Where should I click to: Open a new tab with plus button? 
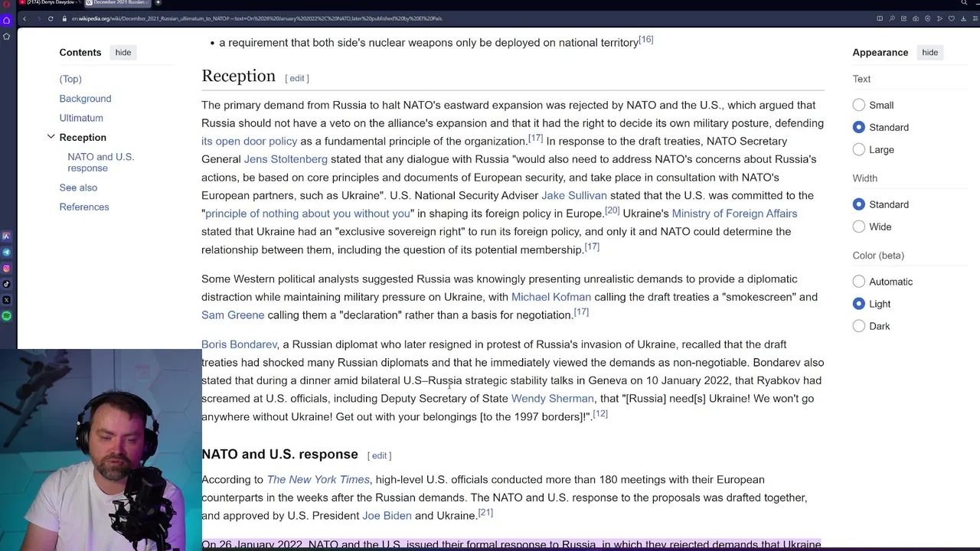click(x=158, y=2)
